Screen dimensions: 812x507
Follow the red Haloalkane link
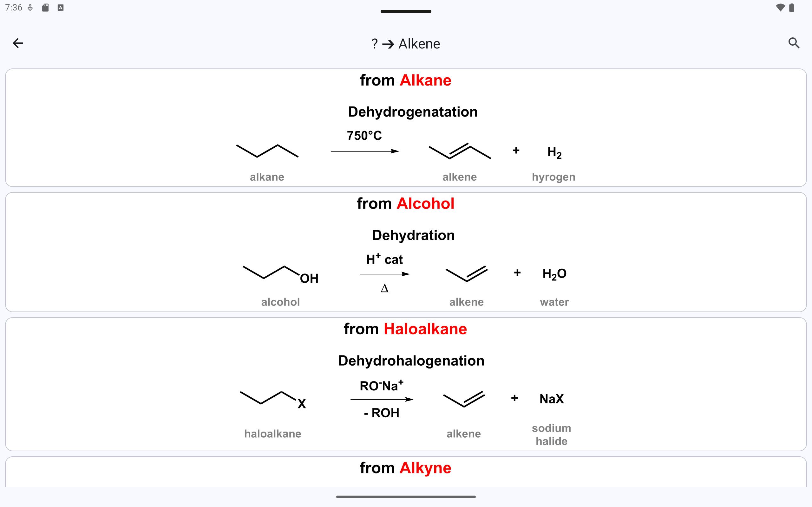point(425,329)
